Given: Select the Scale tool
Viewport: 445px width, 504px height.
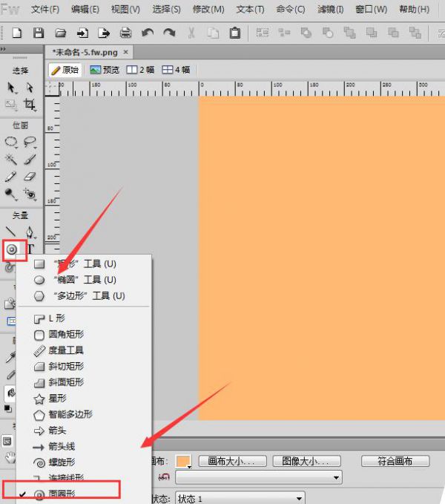Looking at the screenshot, I should pos(11,105).
